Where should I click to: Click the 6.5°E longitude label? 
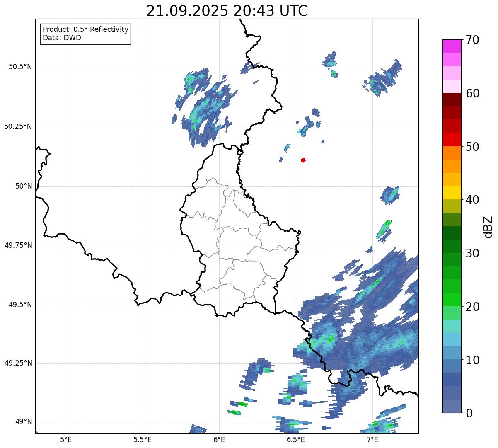click(296, 439)
